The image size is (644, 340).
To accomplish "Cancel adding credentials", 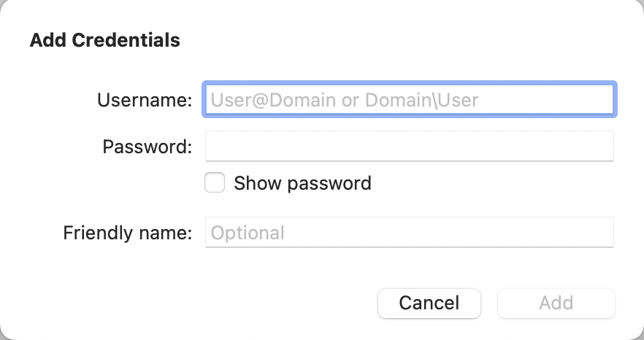I will (x=429, y=303).
